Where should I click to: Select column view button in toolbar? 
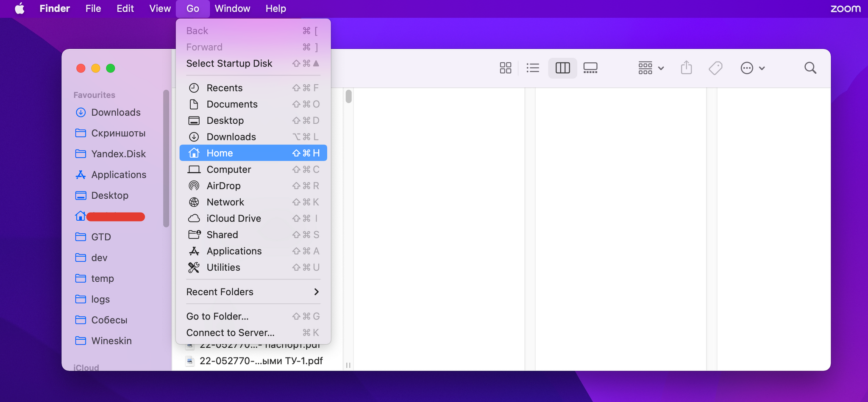[562, 68]
